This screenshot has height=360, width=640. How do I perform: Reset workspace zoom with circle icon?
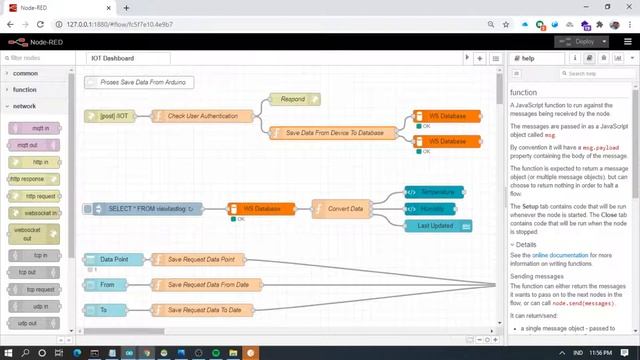click(x=487, y=340)
